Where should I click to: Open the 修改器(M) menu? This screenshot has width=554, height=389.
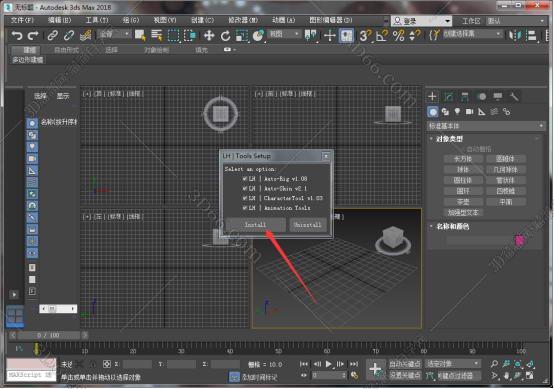coord(243,20)
